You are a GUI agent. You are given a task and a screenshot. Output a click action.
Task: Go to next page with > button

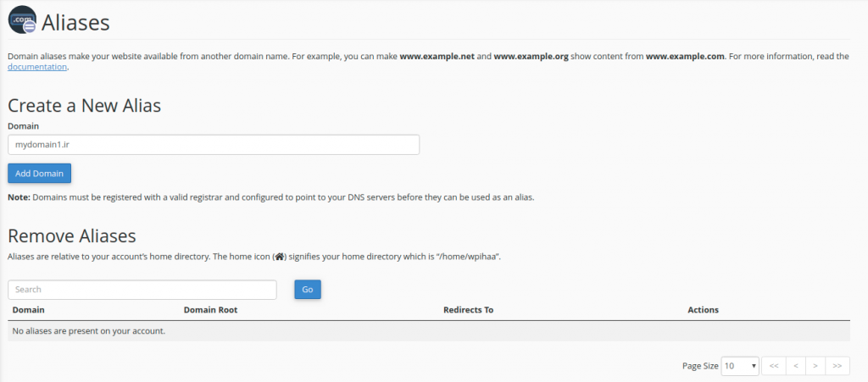(815, 366)
